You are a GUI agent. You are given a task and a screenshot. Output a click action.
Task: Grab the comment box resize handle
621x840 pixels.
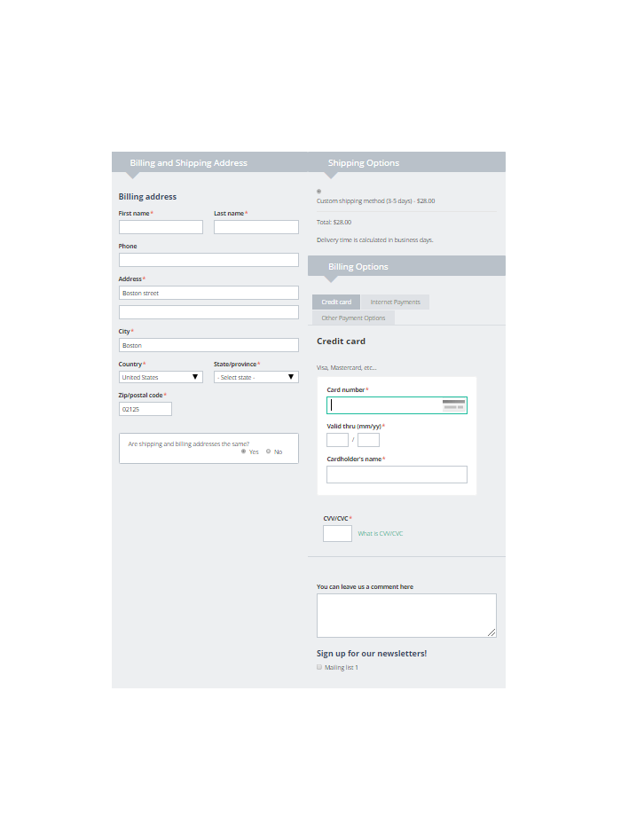491,632
